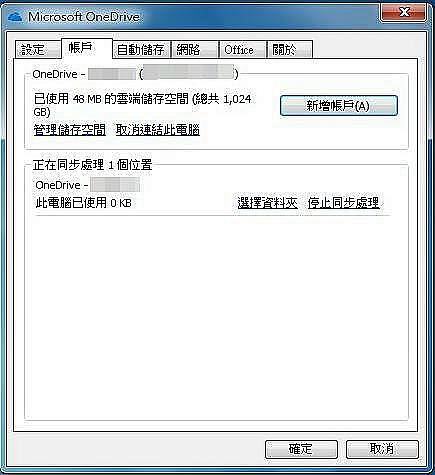The width and height of the screenshot is (435, 475).
Task: Click the 取消連結此電腦 link
Action: point(158,129)
